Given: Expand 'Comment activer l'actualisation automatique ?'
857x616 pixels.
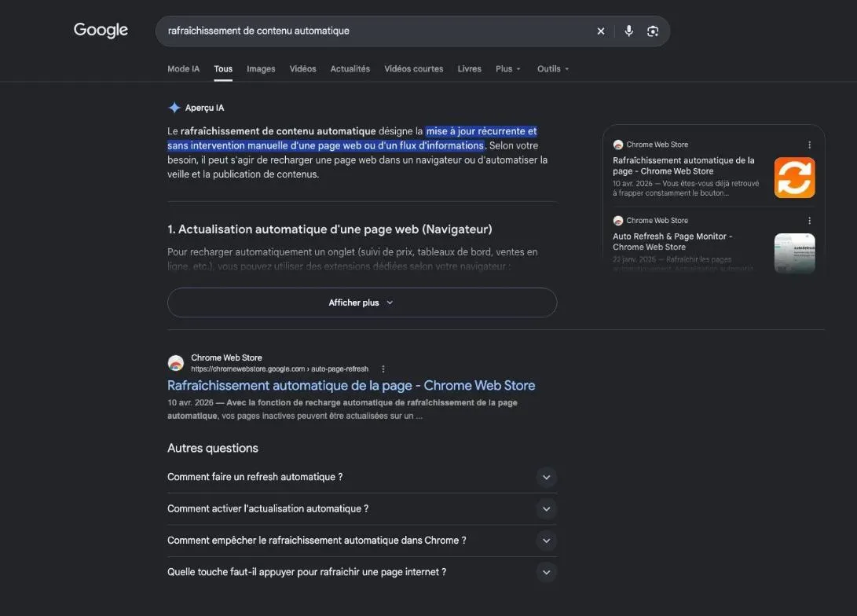Looking at the screenshot, I should [362, 509].
